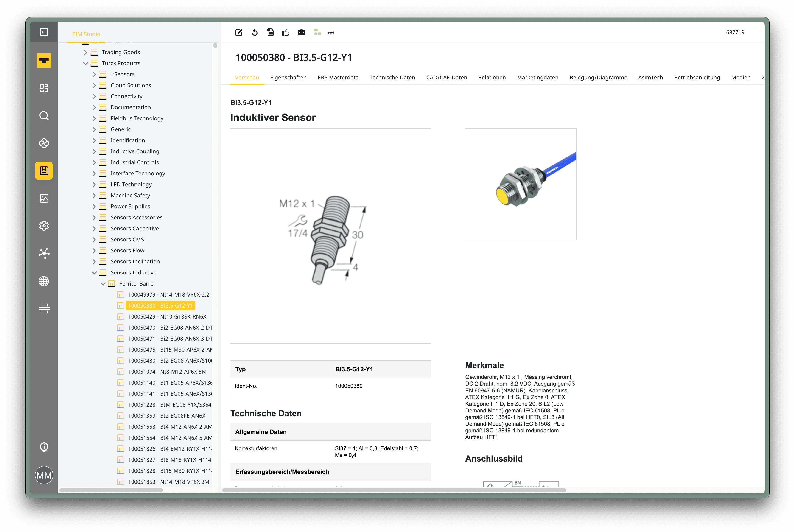Expand the Identification tree node
Screen dimensions: 795x532
(94, 140)
